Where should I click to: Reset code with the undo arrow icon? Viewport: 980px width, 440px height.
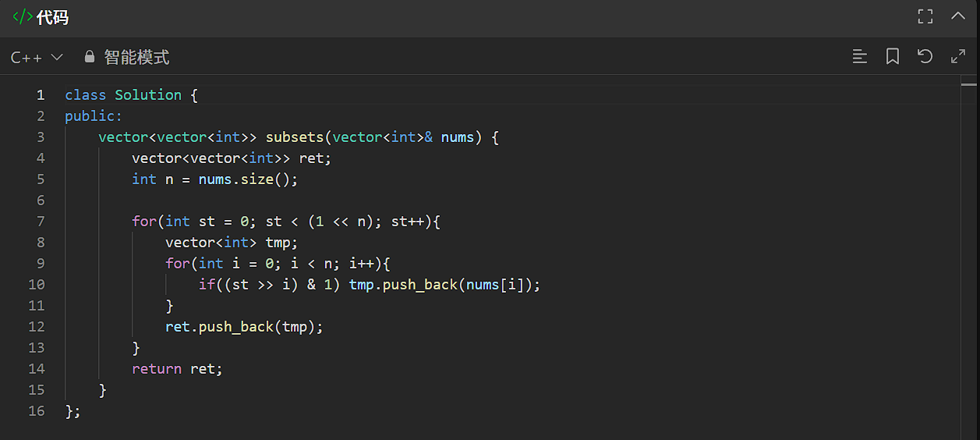(x=925, y=56)
